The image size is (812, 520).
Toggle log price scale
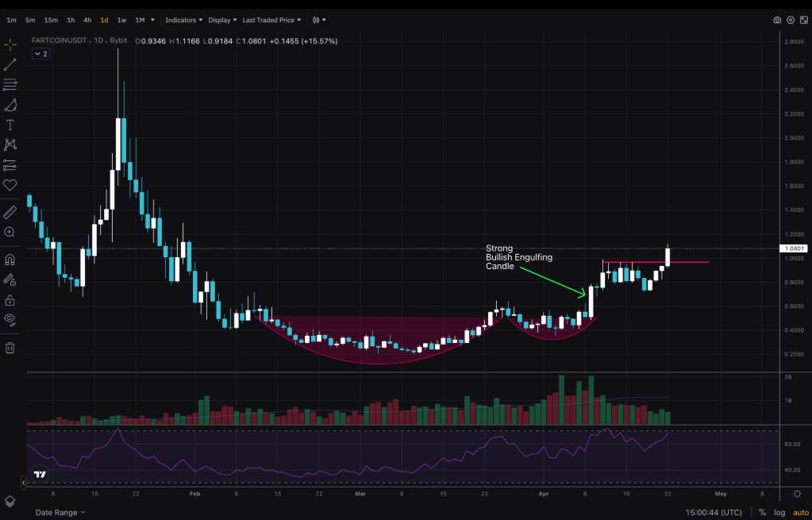(779, 512)
